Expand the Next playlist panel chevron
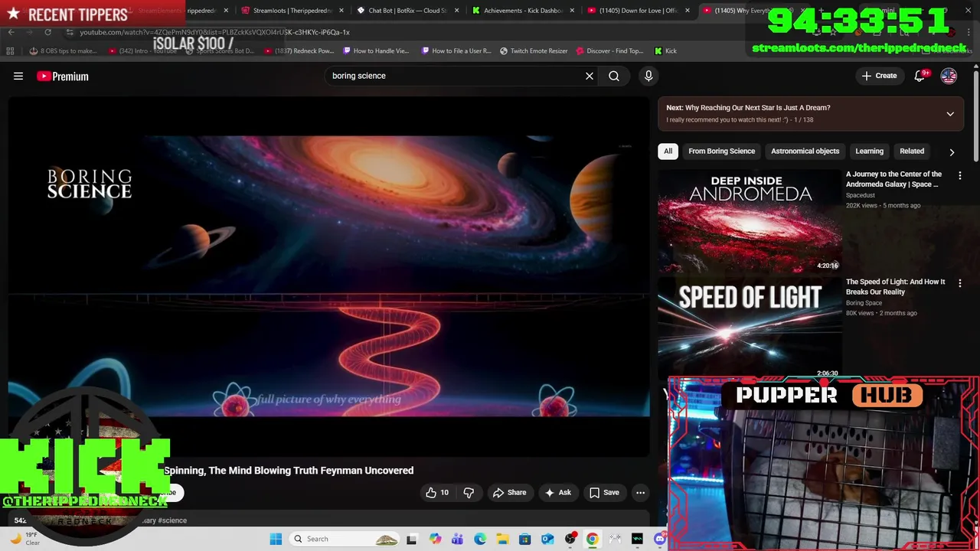Image resolution: width=980 pixels, height=551 pixels. point(950,114)
